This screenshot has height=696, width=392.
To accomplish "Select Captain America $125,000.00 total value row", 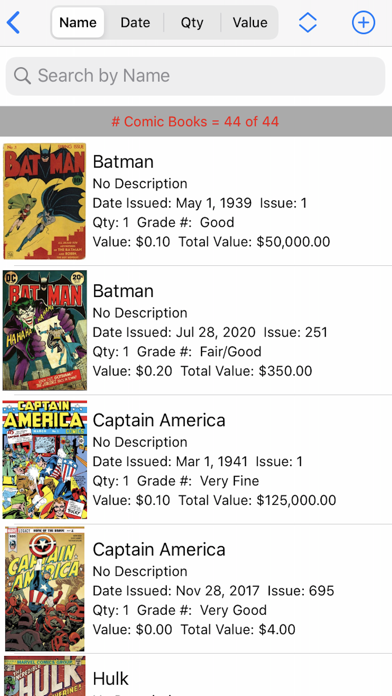I will click(196, 459).
